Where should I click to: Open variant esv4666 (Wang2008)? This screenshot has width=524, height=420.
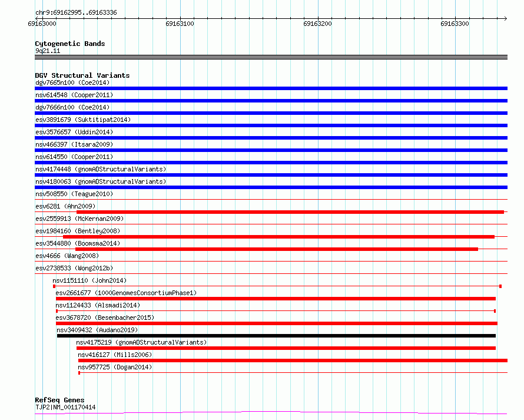point(67,256)
